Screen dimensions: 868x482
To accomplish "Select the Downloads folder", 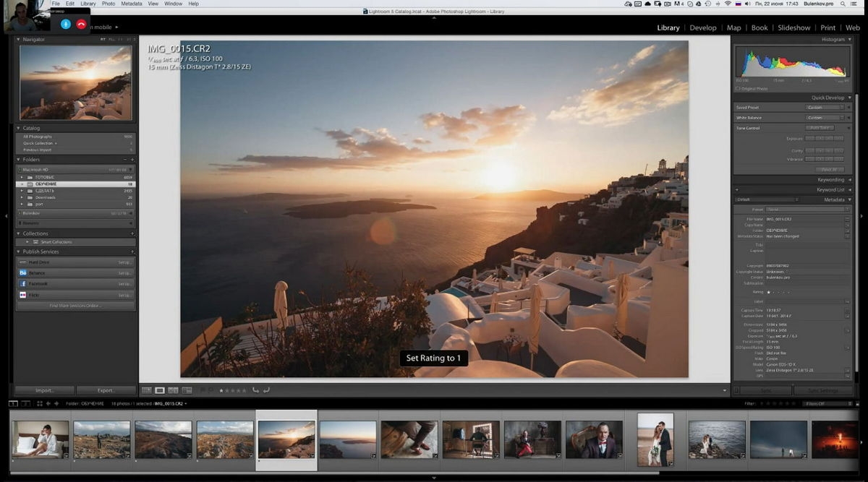I will (76, 197).
